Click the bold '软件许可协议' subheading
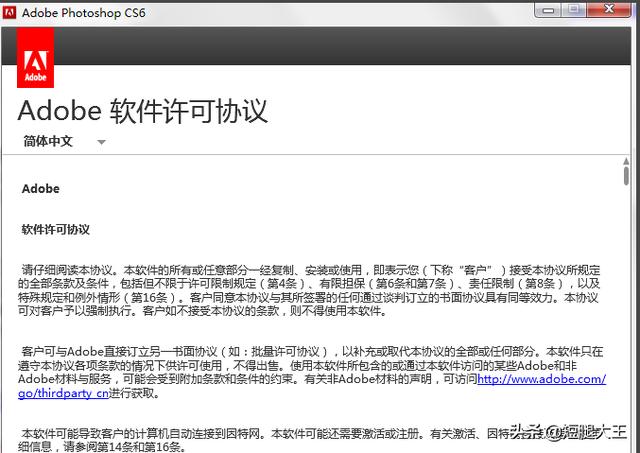Image resolution: width=640 pixels, height=453 pixels. point(56,229)
